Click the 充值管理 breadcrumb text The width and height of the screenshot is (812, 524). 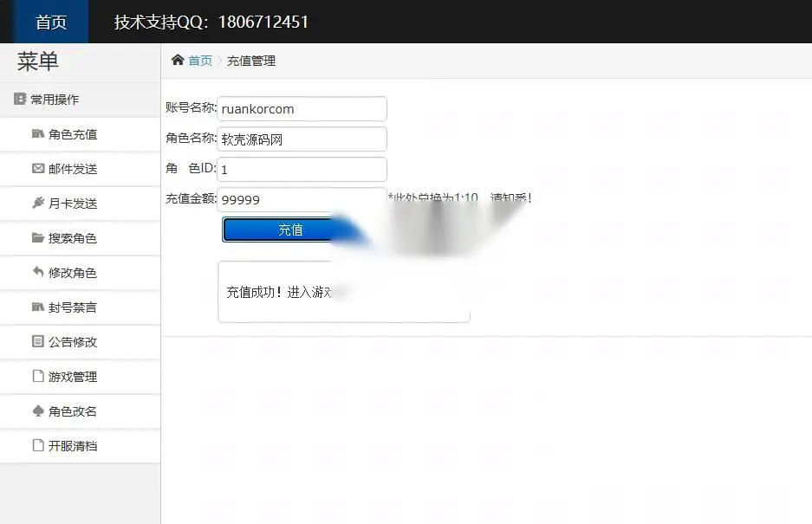coord(251,61)
